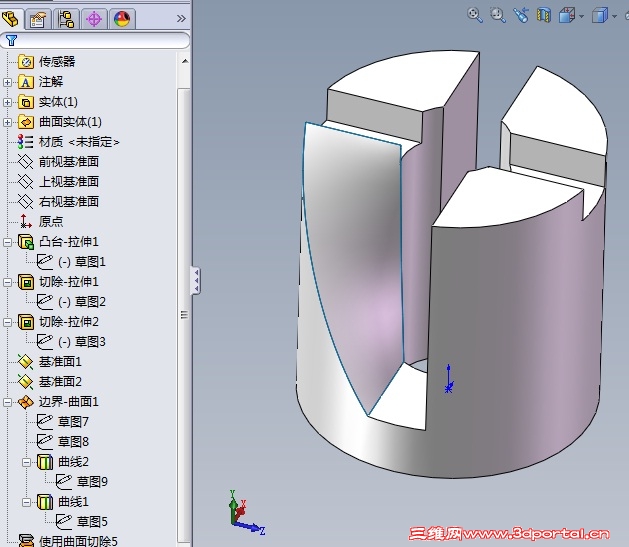Expand the 实体(1) solid bodies node
The width and height of the screenshot is (629, 547).
tap(7, 102)
